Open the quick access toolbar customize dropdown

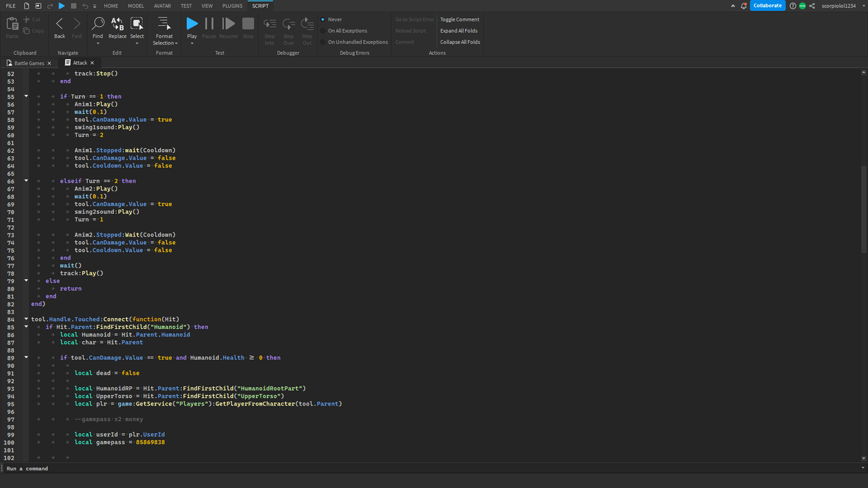tap(95, 6)
